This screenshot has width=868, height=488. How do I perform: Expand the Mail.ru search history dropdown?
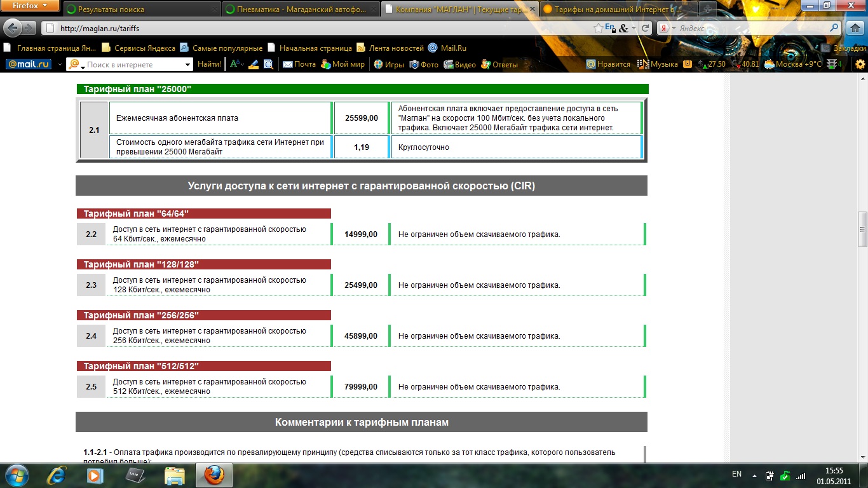pos(188,64)
